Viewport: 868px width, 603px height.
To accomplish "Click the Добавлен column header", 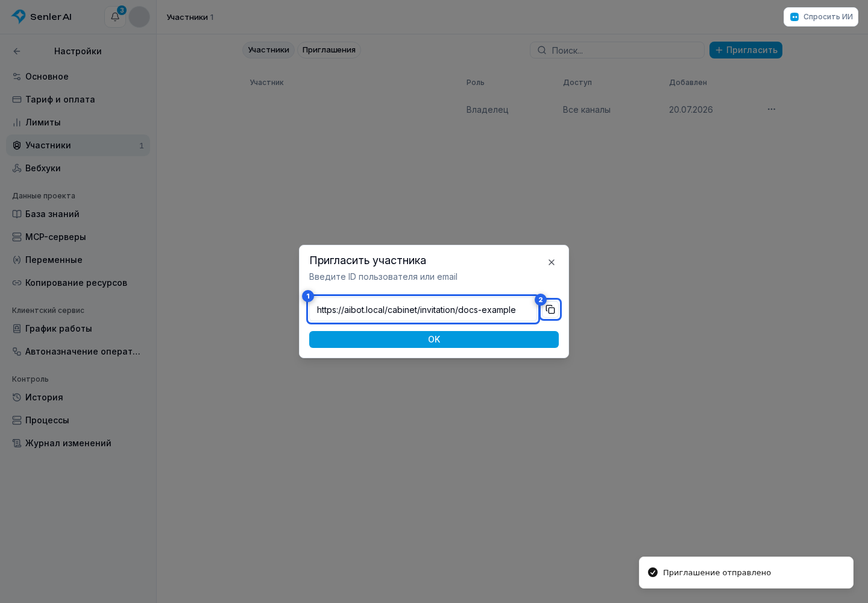I will [x=688, y=83].
